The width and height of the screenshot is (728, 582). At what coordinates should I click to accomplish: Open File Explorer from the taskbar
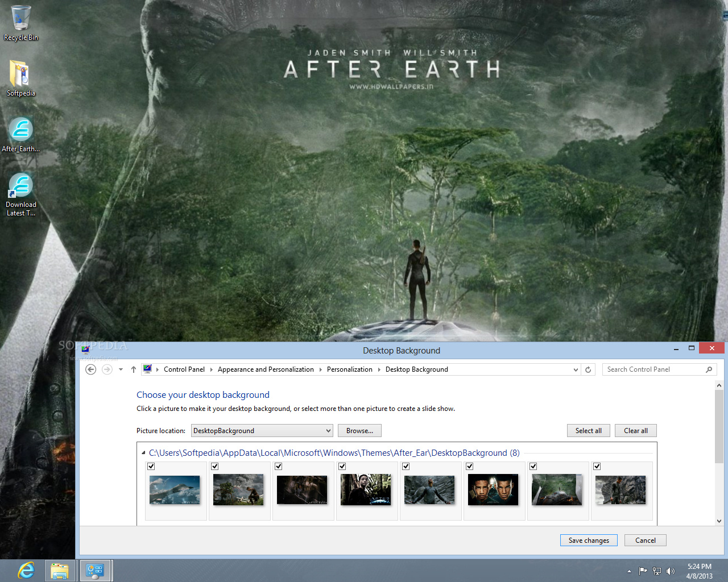point(60,571)
